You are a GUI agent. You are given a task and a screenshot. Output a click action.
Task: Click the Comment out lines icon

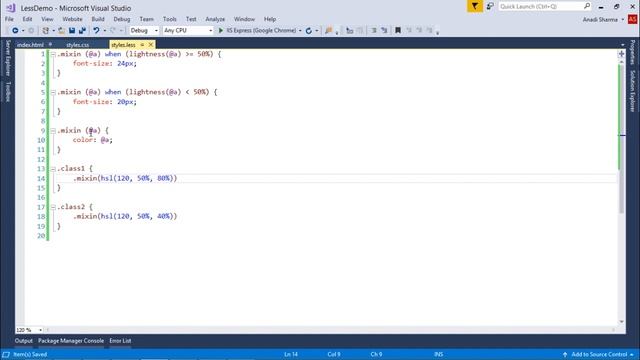tap(373, 31)
